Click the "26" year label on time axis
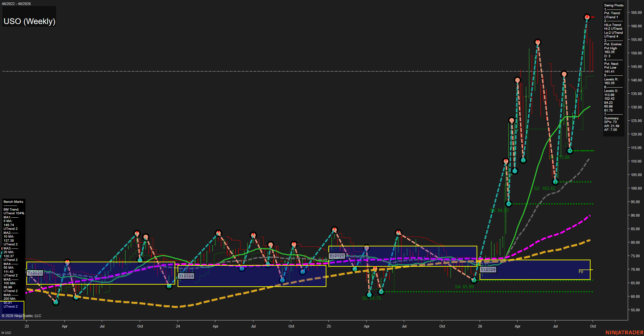 tap(480, 326)
